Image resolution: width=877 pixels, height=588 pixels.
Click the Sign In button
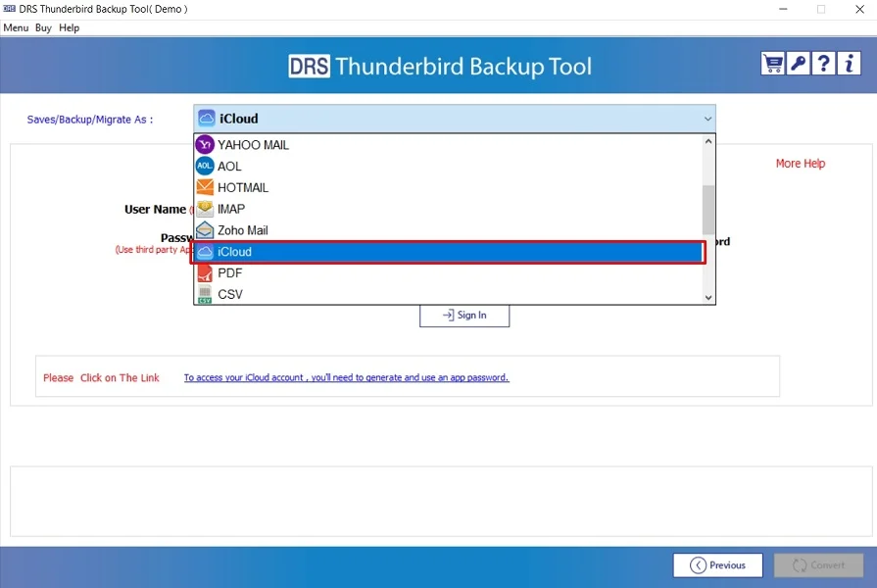(464, 316)
